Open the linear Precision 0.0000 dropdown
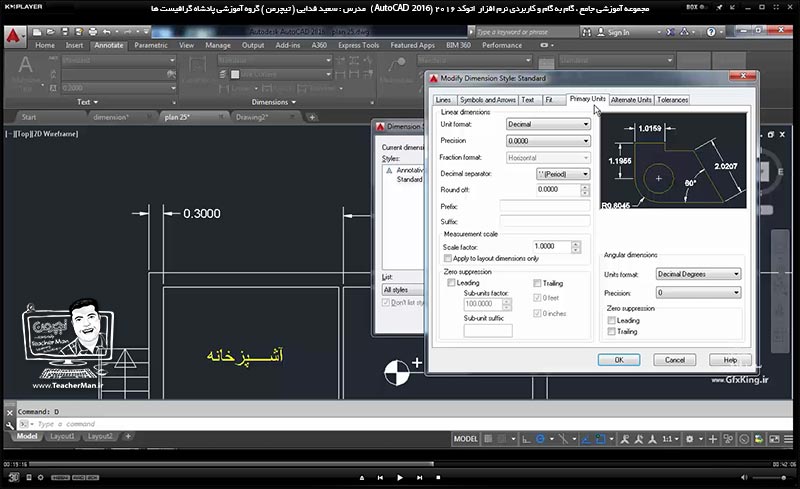Image resolution: width=800 pixels, height=489 pixels. 548,141
